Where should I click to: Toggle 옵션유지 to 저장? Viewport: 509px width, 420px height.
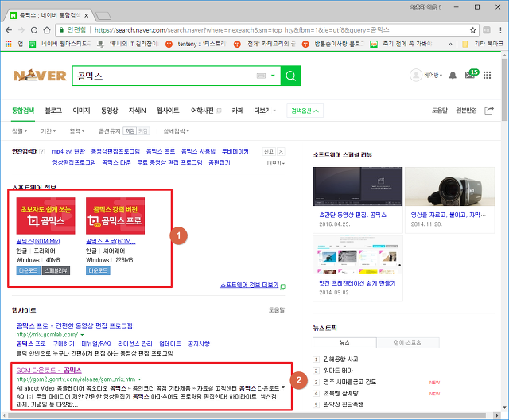point(130,131)
